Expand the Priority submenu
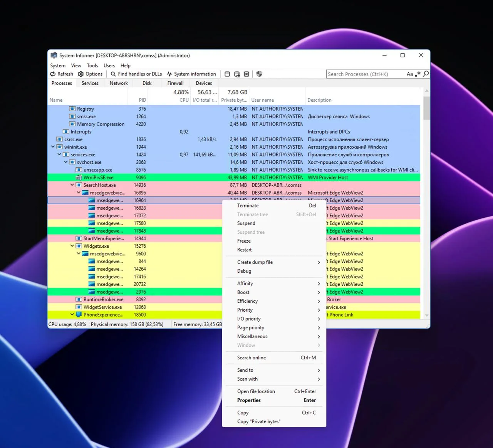Image resolution: width=493 pixels, height=448 pixels. click(274, 310)
